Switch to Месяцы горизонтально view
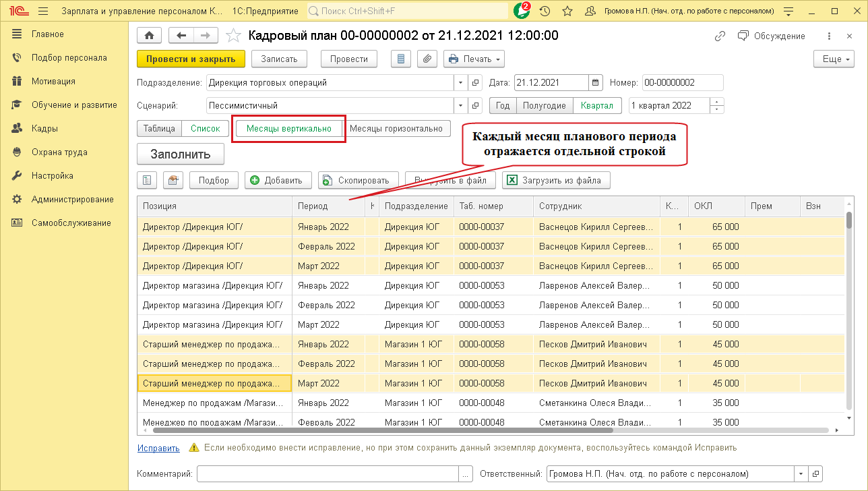Screen dimensions: 868x491 [397, 129]
